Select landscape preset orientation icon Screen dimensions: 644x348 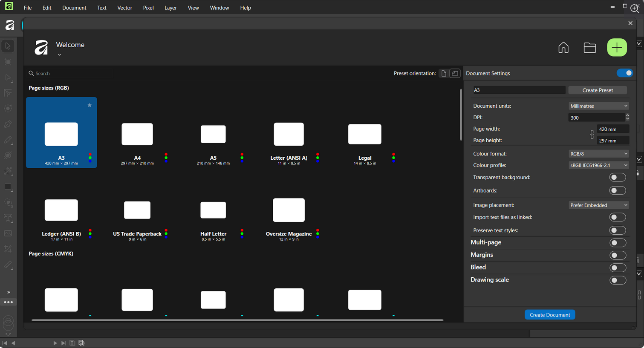point(455,73)
